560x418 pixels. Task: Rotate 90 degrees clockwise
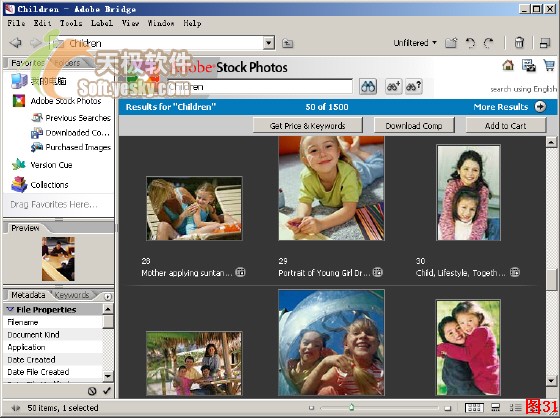click(x=488, y=43)
